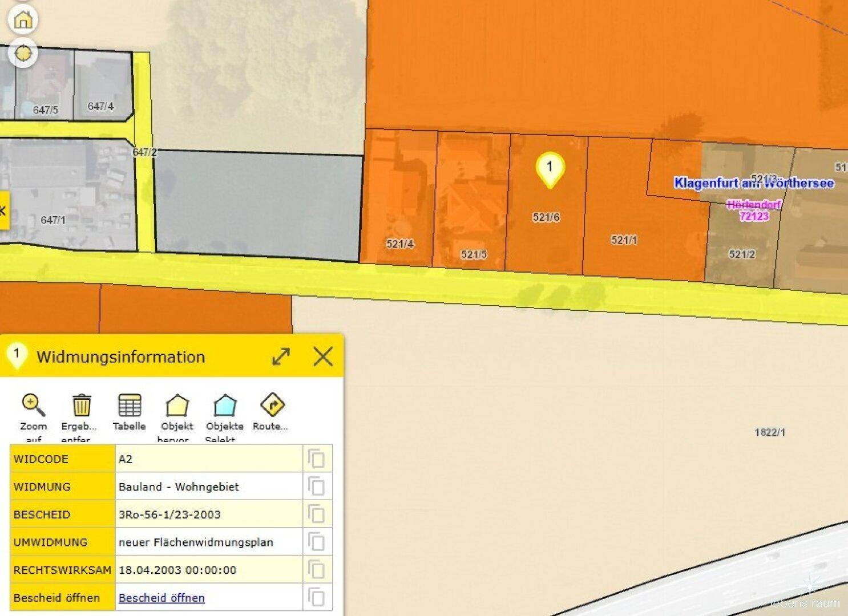Go to the home map extent icon
This screenshot has width=848, height=616.
[x=23, y=19]
